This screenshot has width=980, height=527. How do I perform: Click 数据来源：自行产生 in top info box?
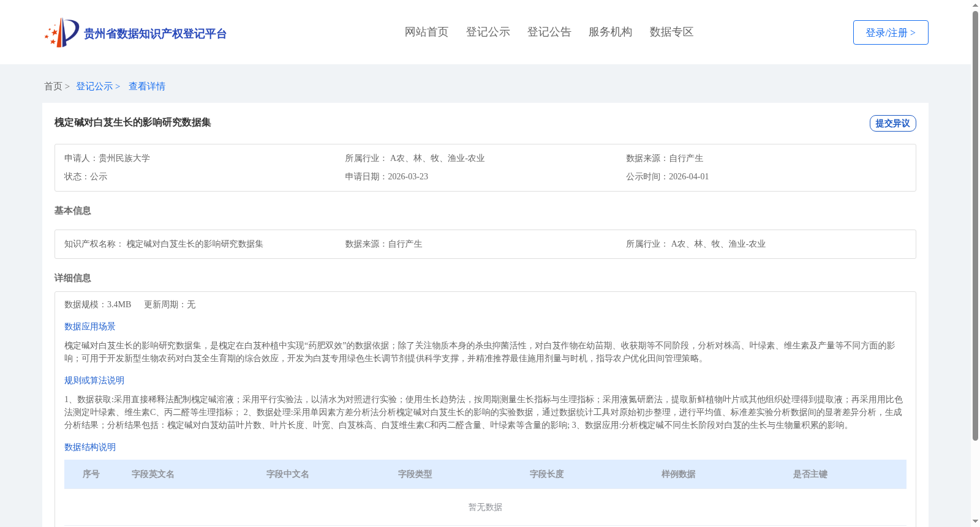point(665,158)
